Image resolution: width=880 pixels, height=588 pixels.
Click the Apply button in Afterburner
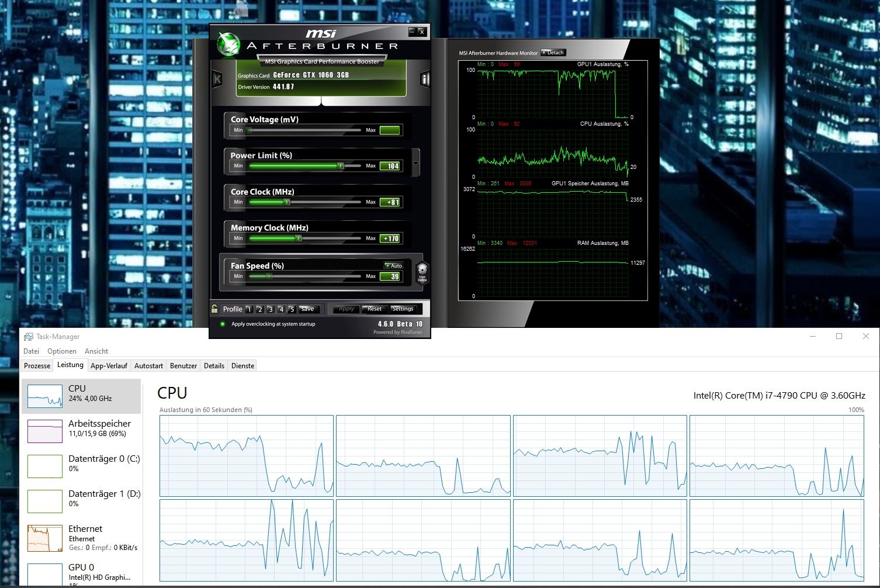coord(346,309)
